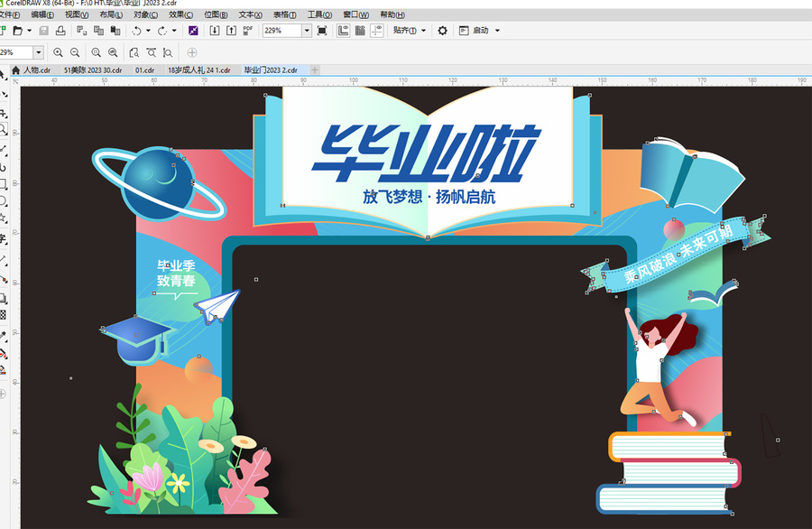Click the Import icon
The image size is (812, 529).
point(215,31)
